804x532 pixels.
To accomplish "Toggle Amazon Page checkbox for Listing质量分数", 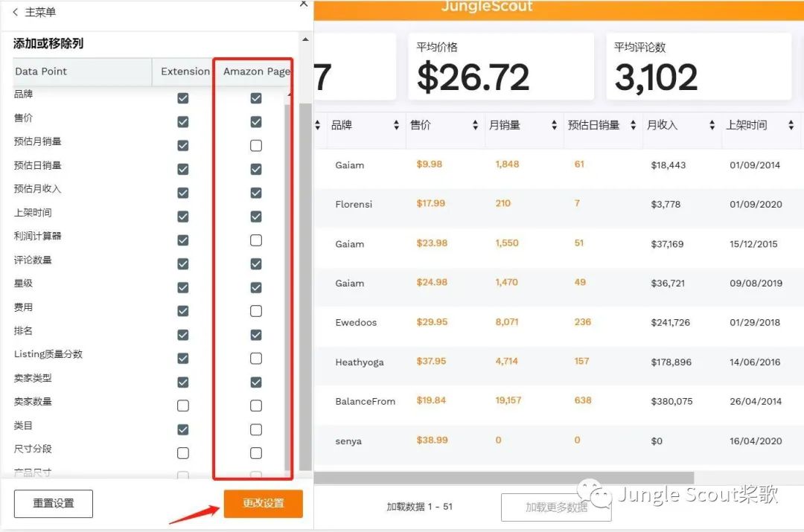I will coord(256,358).
